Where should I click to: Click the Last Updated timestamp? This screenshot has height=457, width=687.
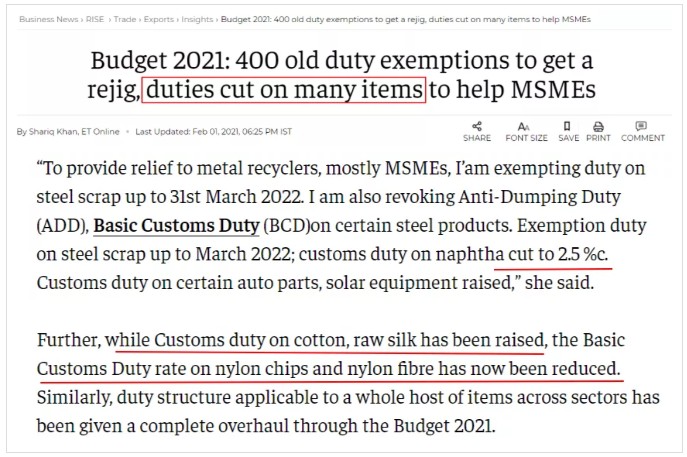(213, 131)
